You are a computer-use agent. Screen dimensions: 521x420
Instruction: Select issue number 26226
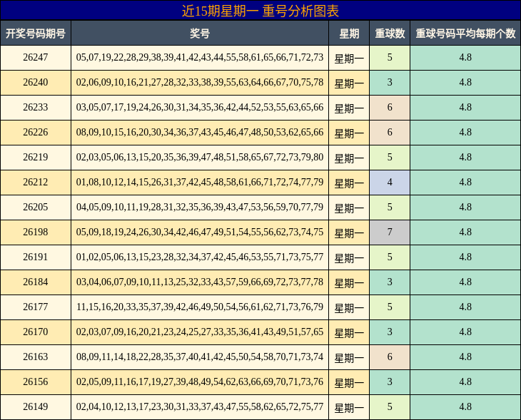[x=36, y=132]
